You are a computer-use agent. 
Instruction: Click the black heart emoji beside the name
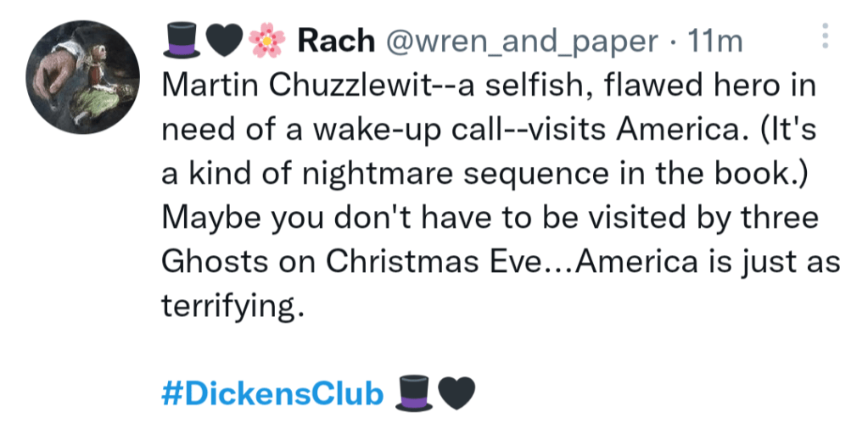pos(223,41)
